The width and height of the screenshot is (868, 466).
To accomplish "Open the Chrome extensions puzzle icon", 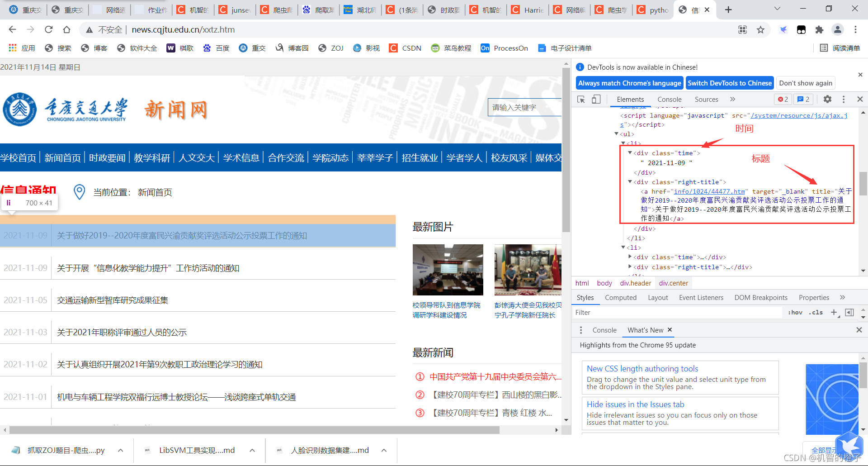I will coord(819,29).
